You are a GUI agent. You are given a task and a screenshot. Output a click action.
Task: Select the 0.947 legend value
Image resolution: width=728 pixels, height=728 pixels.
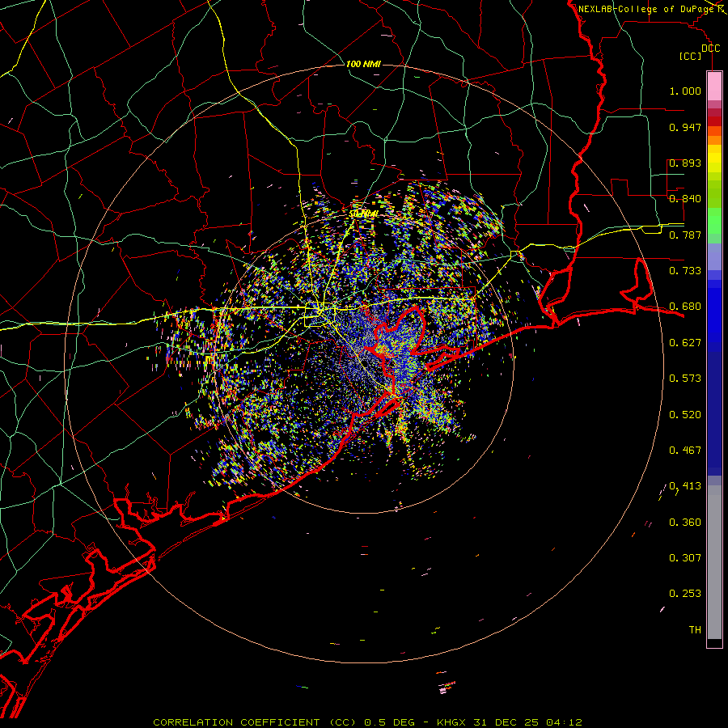pyautogui.click(x=685, y=127)
